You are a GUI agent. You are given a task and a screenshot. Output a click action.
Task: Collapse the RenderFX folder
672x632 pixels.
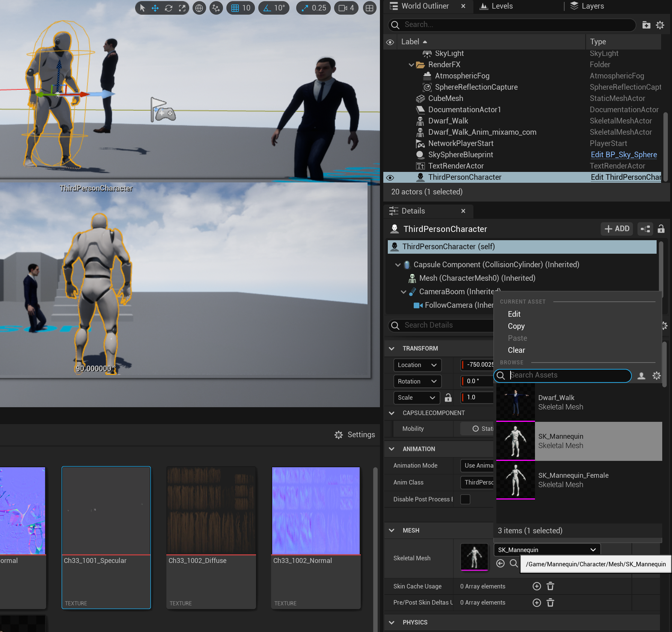(x=411, y=65)
